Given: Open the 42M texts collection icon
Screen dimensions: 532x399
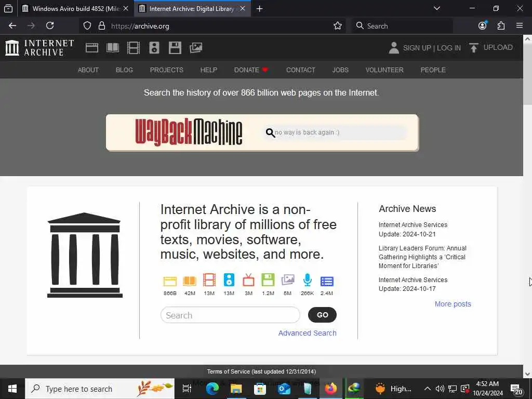Looking at the screenshot, I should [x=190, y=281].
